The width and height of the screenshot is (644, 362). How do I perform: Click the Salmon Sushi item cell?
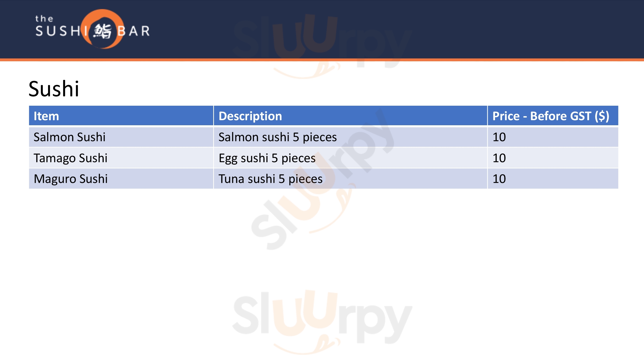(70, 137)
